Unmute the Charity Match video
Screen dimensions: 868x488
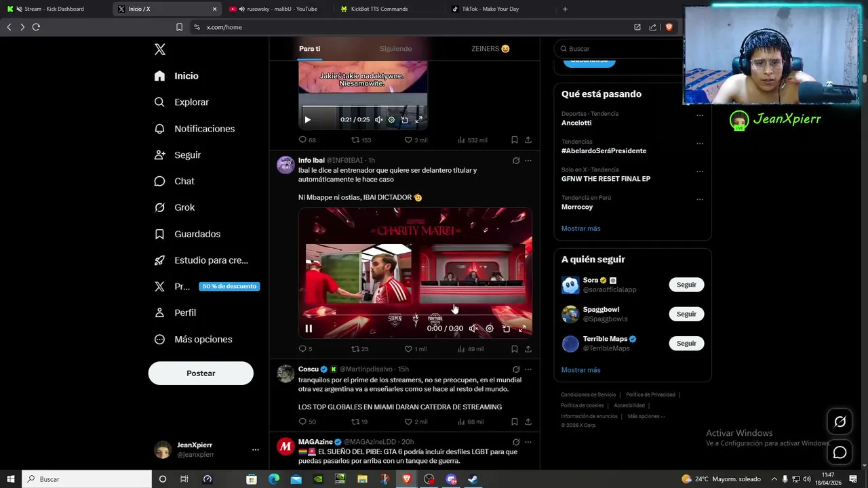tap(473, 329)
